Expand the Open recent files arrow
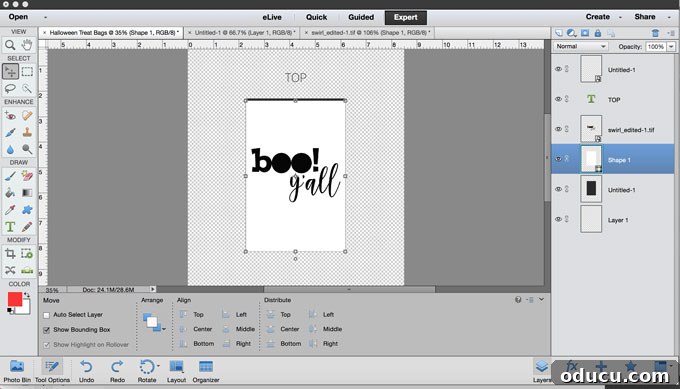 coord(45,17)
